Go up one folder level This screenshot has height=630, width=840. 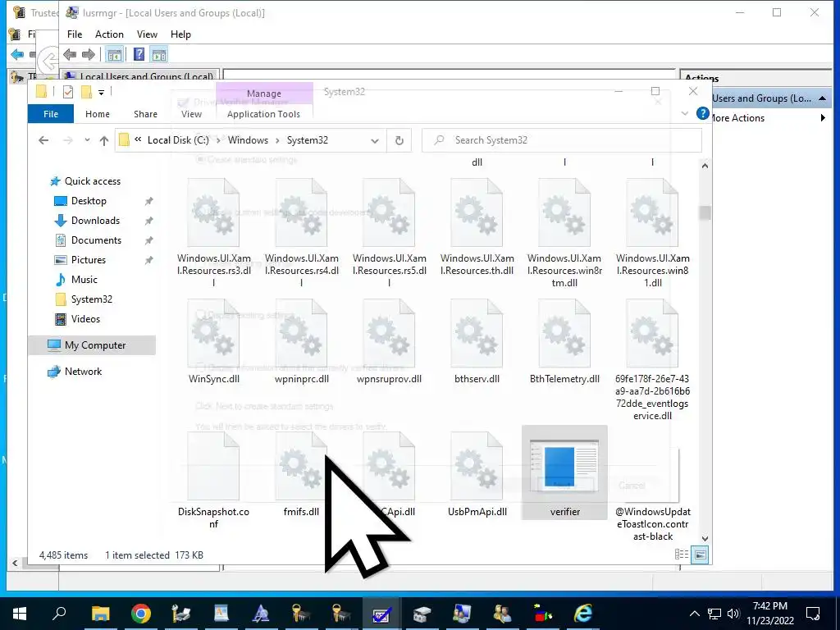point(104,140)
